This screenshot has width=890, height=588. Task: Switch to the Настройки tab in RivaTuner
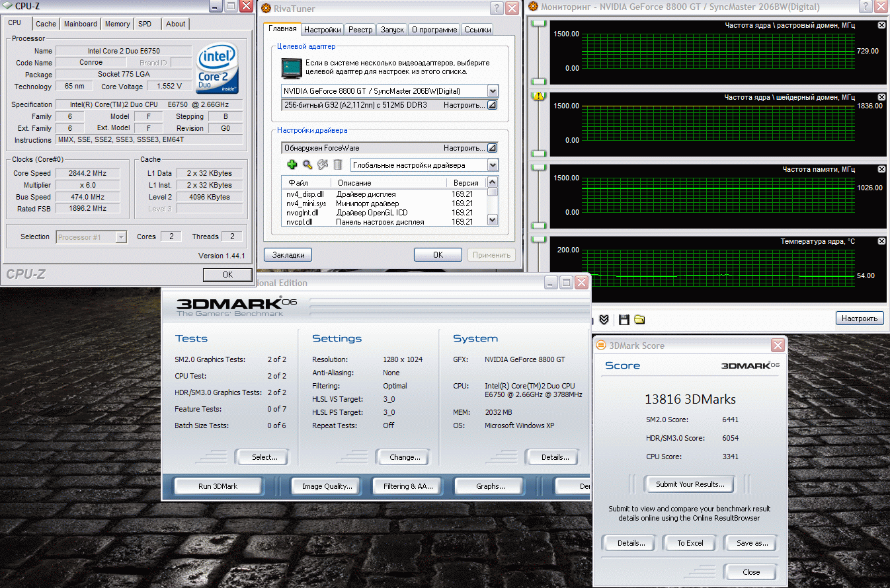click(x=323, y=30)
